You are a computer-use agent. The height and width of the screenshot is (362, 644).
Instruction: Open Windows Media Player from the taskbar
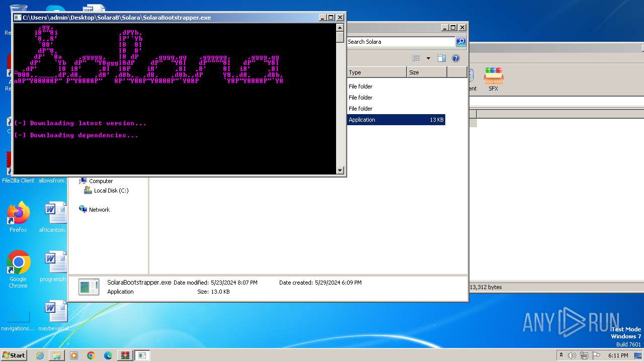pyautogui.click(x=74, y=355)
